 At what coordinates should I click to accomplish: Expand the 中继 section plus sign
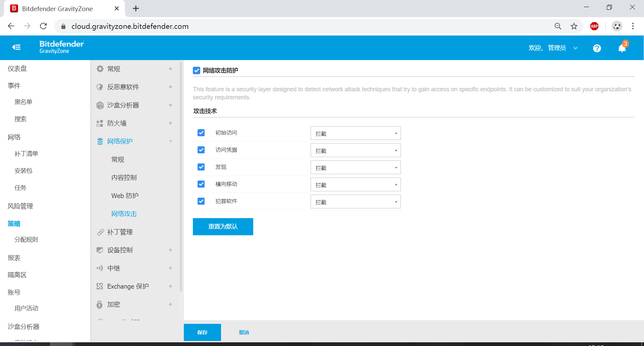click(x=170, y=268)
